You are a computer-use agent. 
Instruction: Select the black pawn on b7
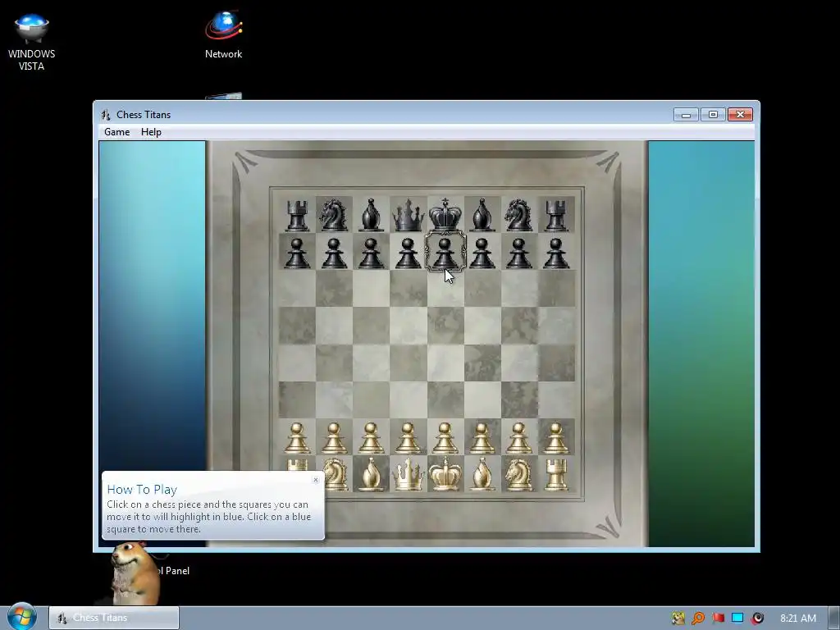334,253
